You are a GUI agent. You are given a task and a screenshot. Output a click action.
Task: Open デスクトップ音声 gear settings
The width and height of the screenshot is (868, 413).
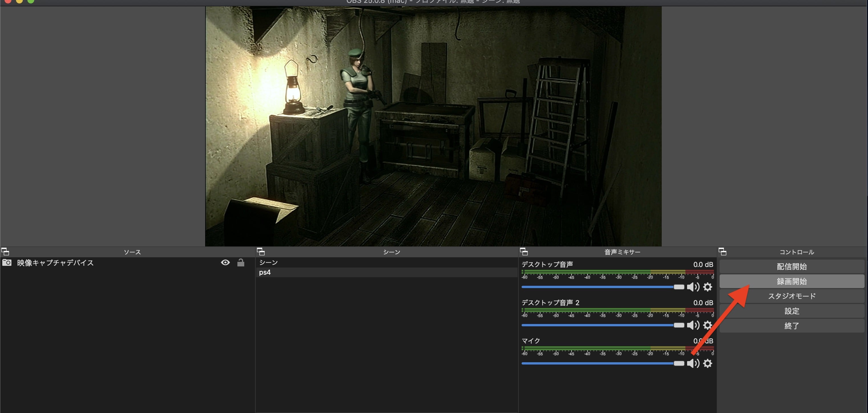tap(708, 287)
